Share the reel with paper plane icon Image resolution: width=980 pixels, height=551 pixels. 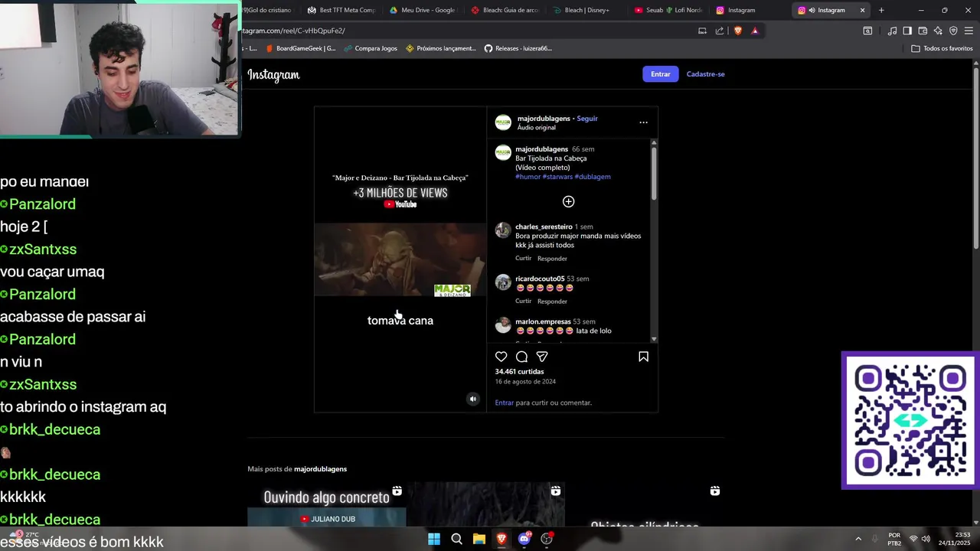[542, 357]
